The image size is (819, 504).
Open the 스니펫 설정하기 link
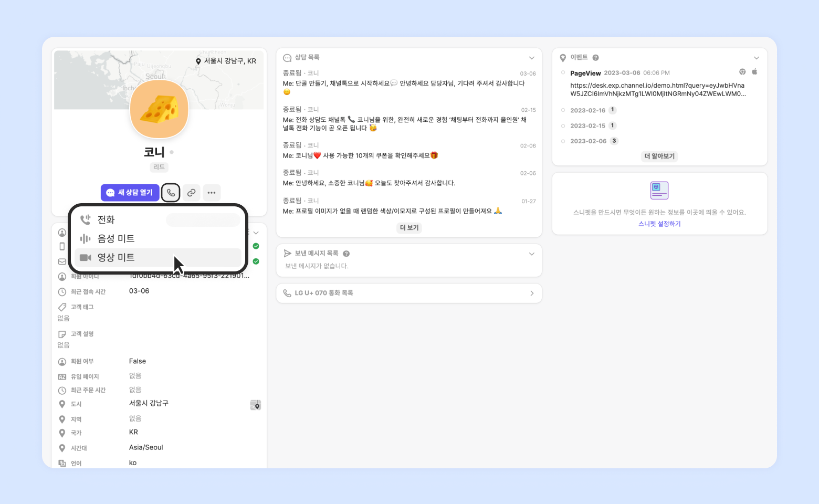pyautogui.click(x=659, y=224)
